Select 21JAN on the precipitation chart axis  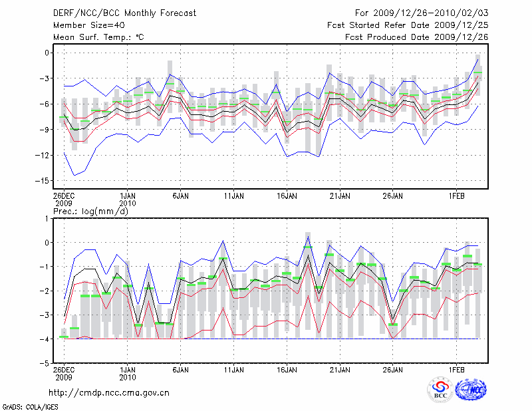click(340, 368)
